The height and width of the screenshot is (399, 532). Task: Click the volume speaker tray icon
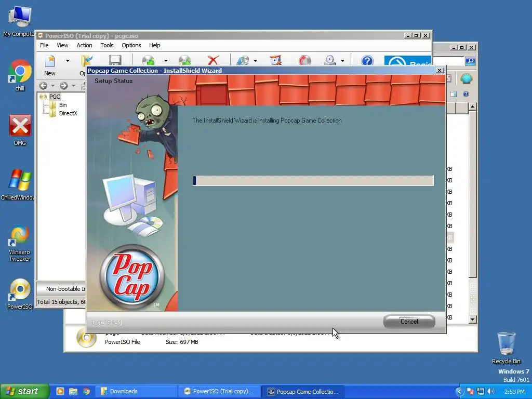coord(490,391)
